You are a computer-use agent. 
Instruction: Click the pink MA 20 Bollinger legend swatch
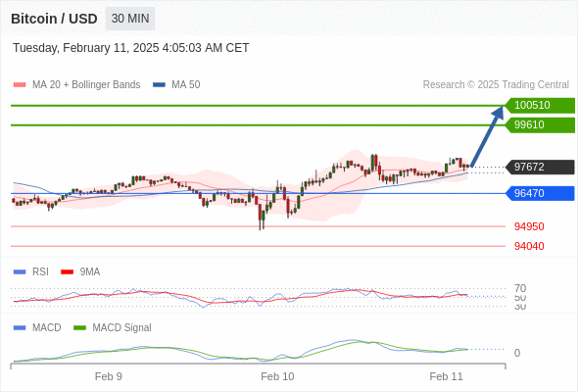(20, 85)
